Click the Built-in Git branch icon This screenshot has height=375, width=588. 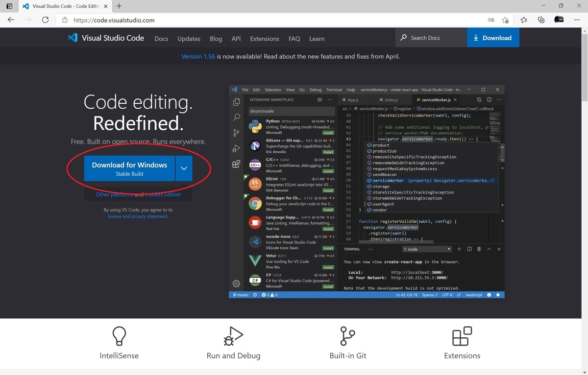tap(347, 337)
